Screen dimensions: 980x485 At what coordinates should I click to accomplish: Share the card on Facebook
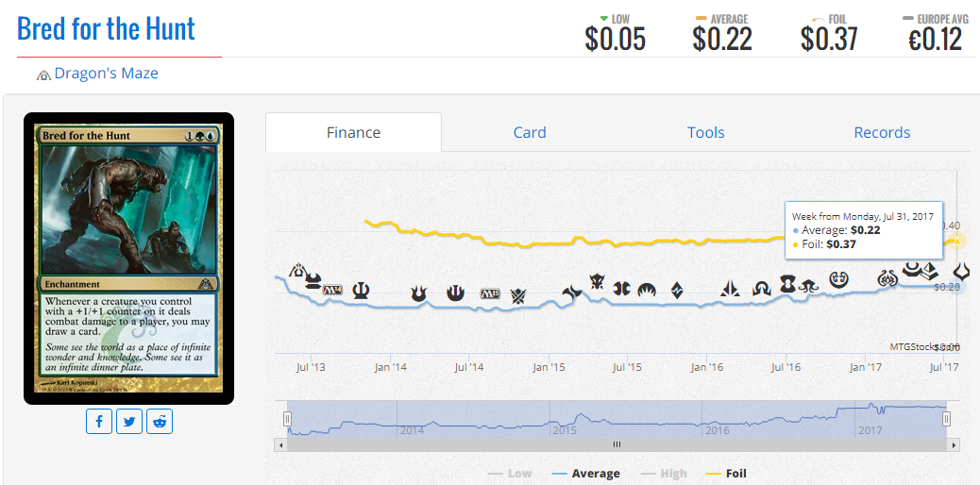pyautogui.click(x=99, y=421)
